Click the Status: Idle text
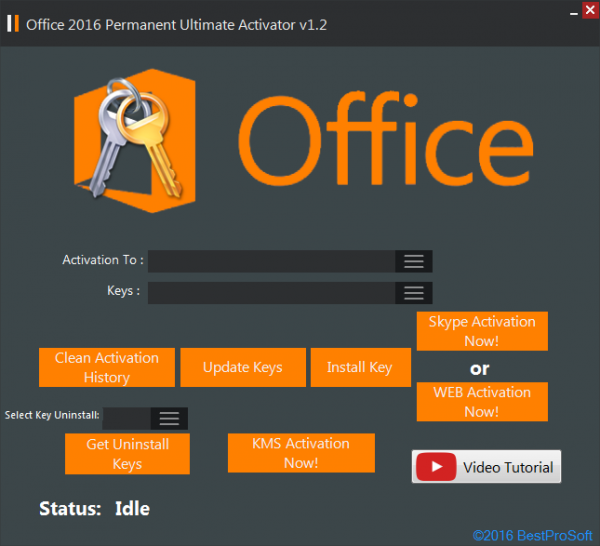600x546 pixels. coord(95,509)
